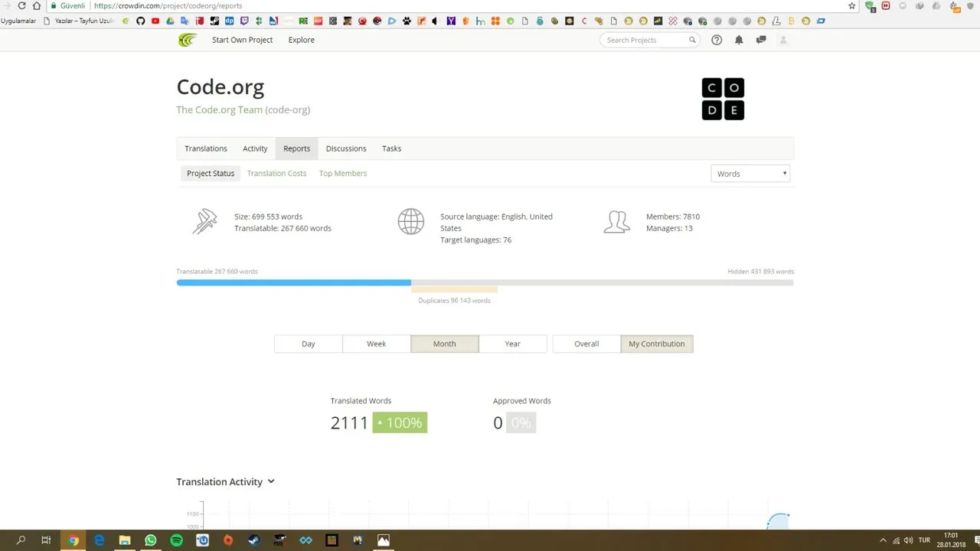Select the Year period toggle
The image size is (980, 551).
point(513,344)
